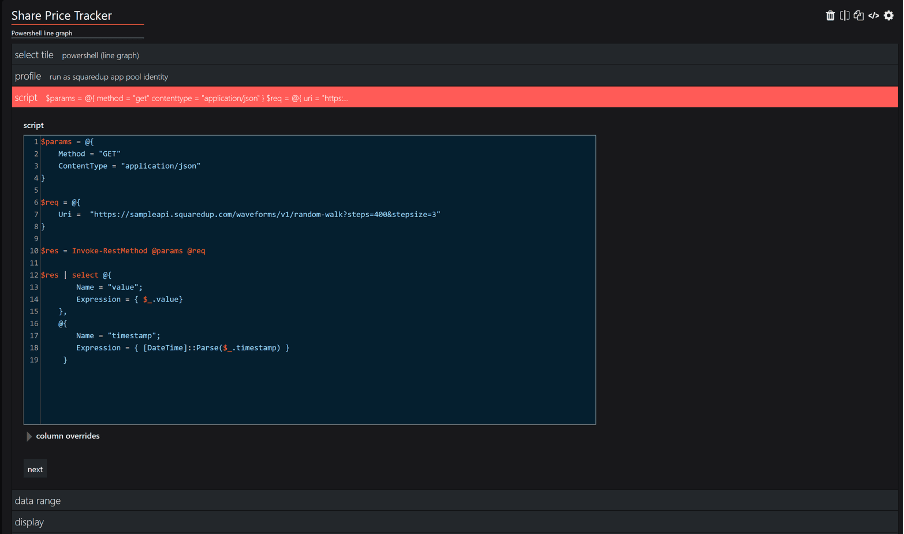This screenshot has width=904, height=534.
Task: Click the copy tile icon
Action: [x=859, y=16]
